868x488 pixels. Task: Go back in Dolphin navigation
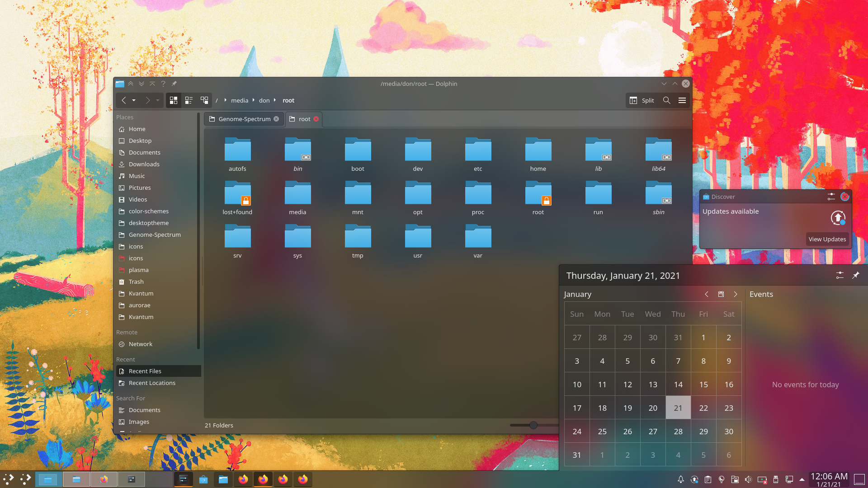point(123,100)
